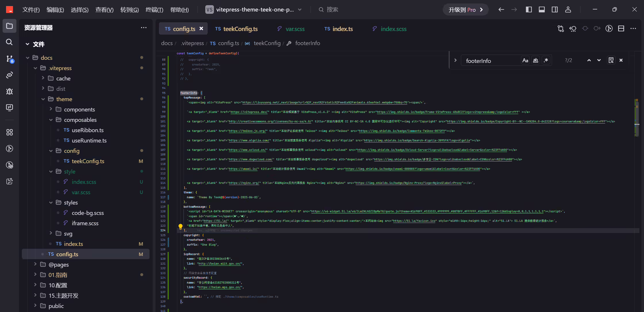Click the editor minimap scroll slider
The height and width of the screenshot is (312, 644).
point(637,118)
